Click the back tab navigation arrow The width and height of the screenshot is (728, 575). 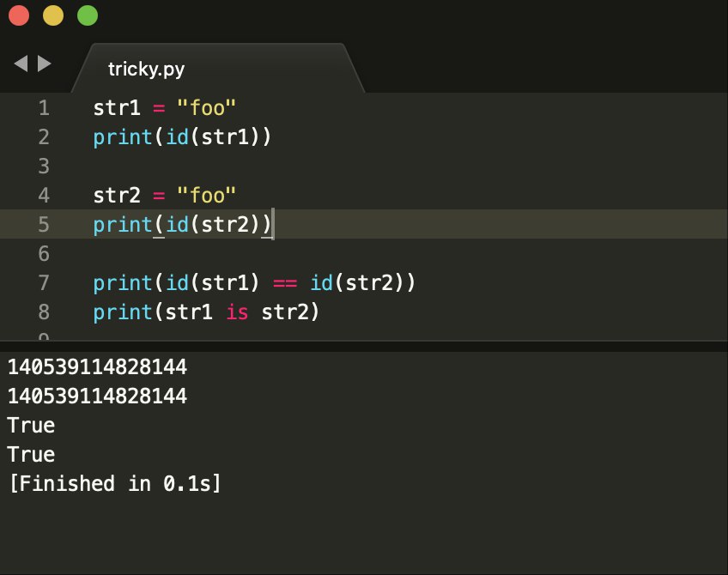(x=21, y=64)
